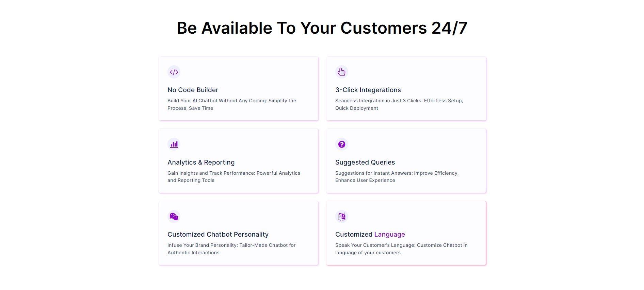The height and width of the screenshot is (290, 644).
Task: Click the Be Available To Your Customers heading
Action: (x=322, y=28)
